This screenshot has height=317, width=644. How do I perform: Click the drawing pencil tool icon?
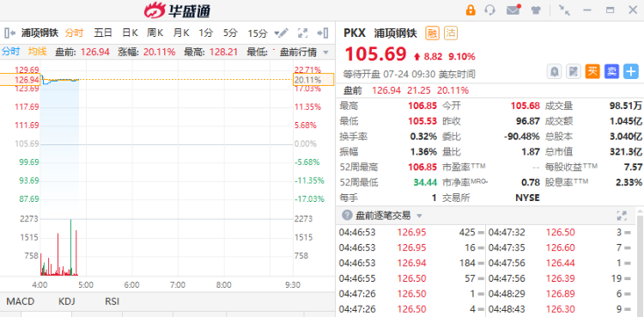click(282, 33)
